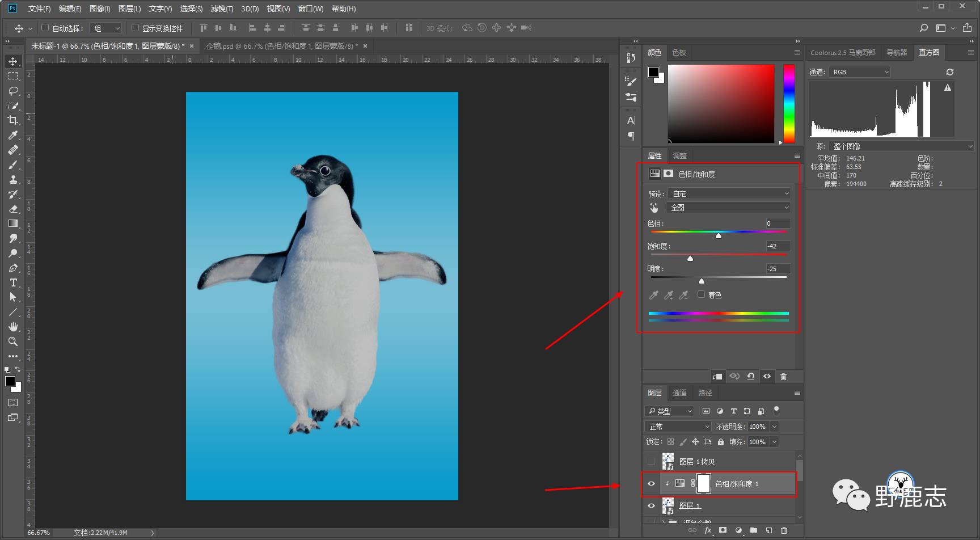Select the Eyedropper tool
Viewport: 980px width, 540px height.
[12, 135]
